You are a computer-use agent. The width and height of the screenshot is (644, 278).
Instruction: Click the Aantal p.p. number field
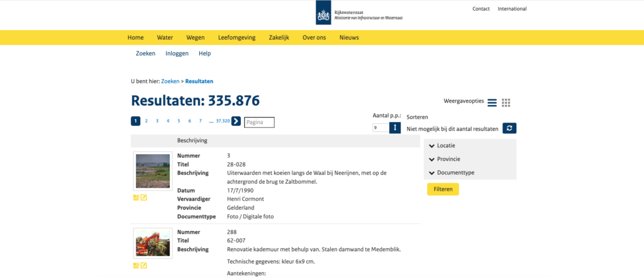pyautogui.click(x=380, y=128)
